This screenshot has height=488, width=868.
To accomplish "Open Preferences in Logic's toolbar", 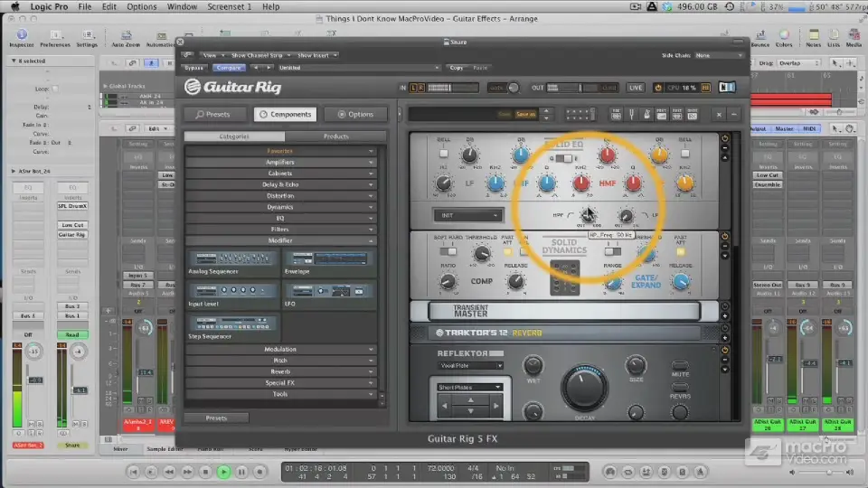I will tap(55, 38).
